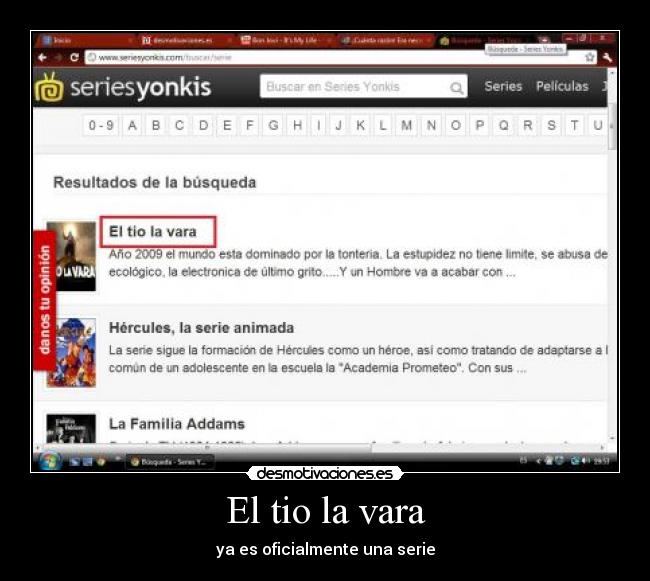Click the La serie sigue la formación text
The image size is (650, 581).
[358, 359]
